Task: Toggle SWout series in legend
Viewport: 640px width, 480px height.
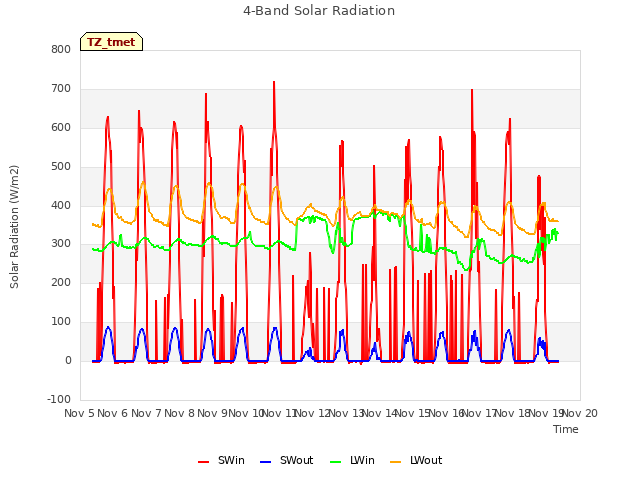Action: 287,460
